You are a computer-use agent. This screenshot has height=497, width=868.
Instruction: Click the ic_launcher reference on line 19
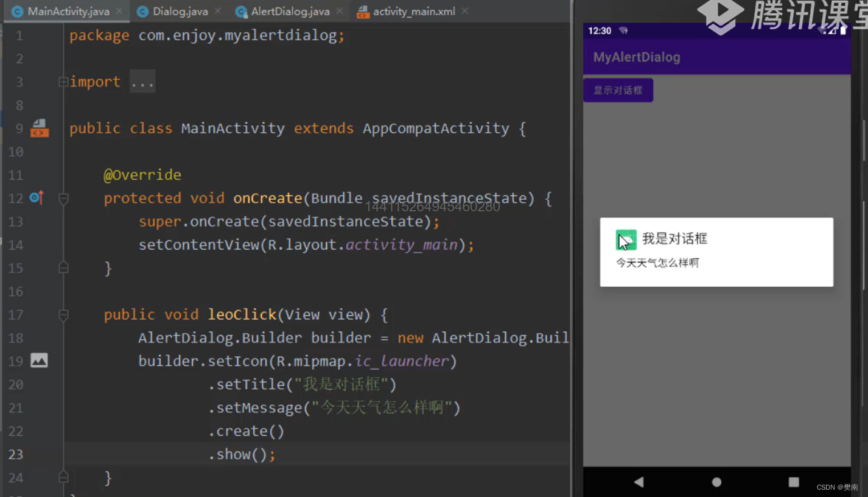[402, 361]
